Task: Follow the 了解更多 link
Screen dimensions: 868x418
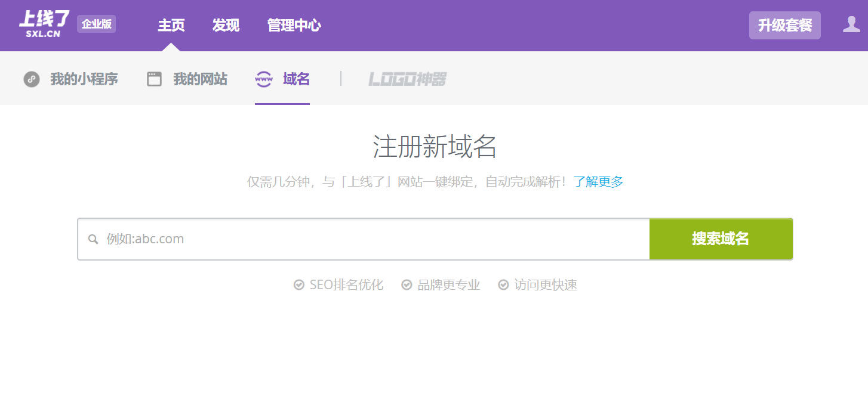Action: tap(598, 182)
